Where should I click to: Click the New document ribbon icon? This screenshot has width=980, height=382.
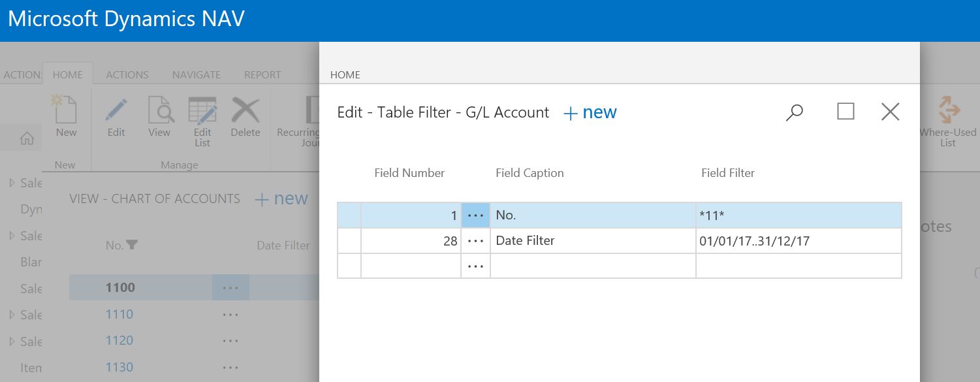coord(66,110)
